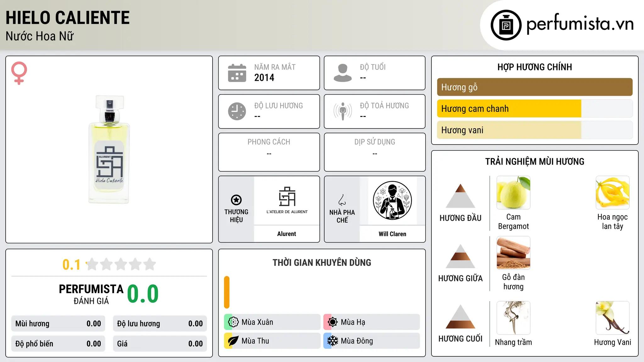Image resolution: width=644 pixels, height=362 pixels.
Task: Click the Perfumista Đánh giá label
Action: point(91,294)
